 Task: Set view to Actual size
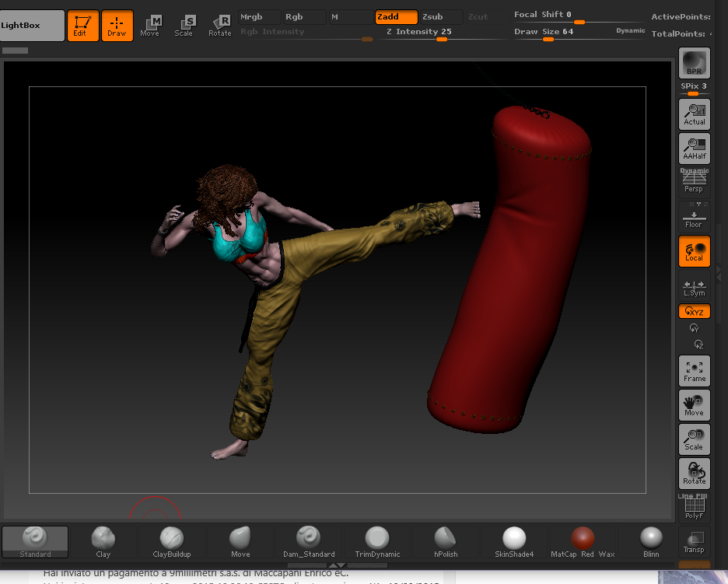tap(694, 114)
